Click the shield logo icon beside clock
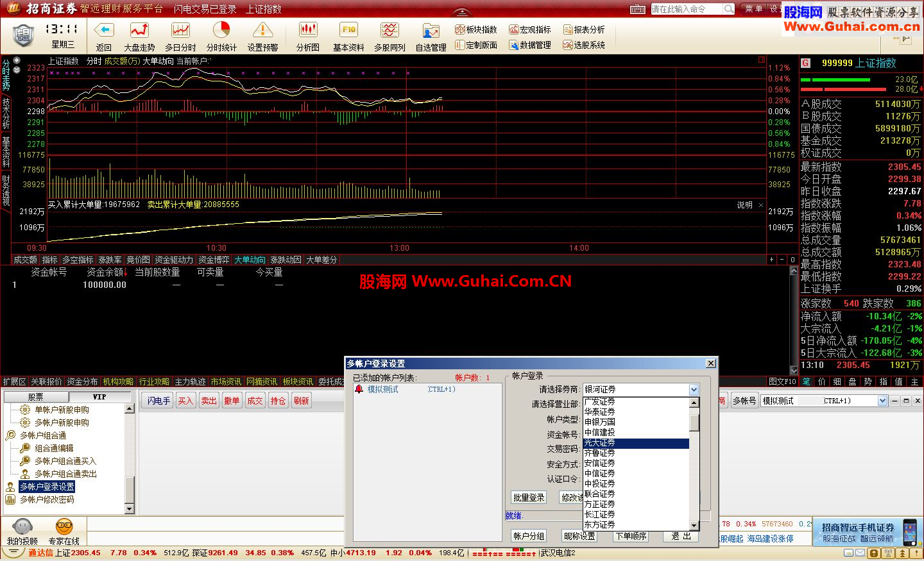 [23, 35]
